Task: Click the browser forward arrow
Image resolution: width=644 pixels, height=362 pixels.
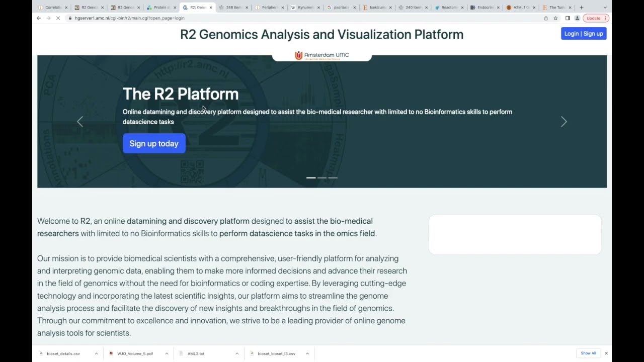Action: 48,18
